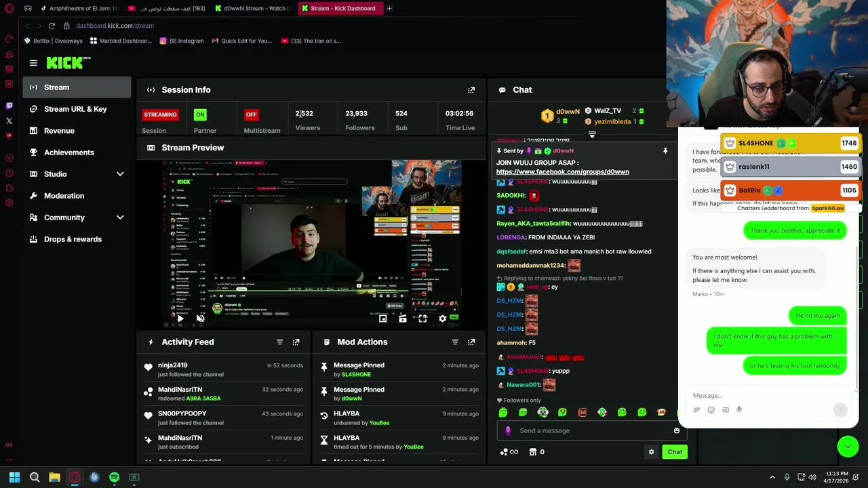Select the first green Kick emote
868x488 pixels.
(503, 412)
